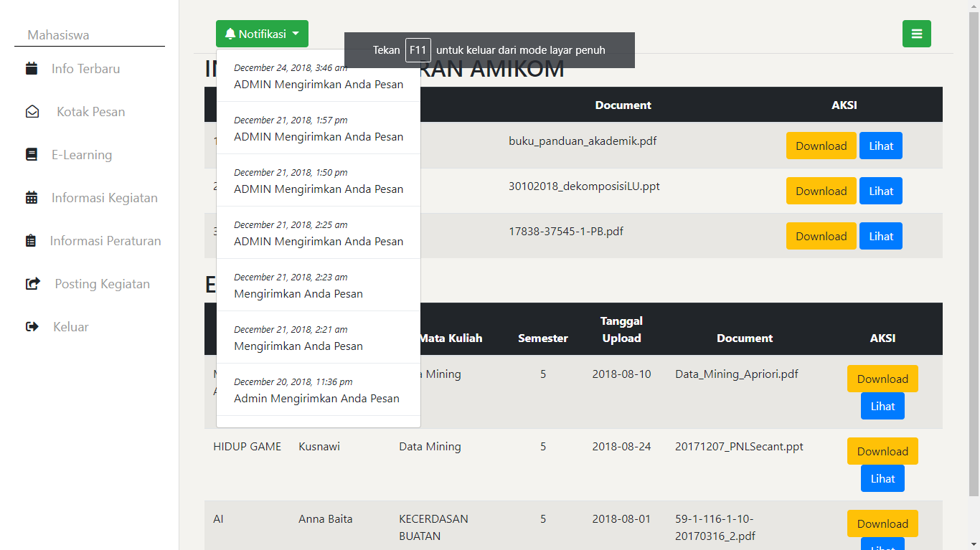Viewport: 980px width, 550px height.
Task: Open the Kotak Pesan sidebar section
Action: (90, 111)
